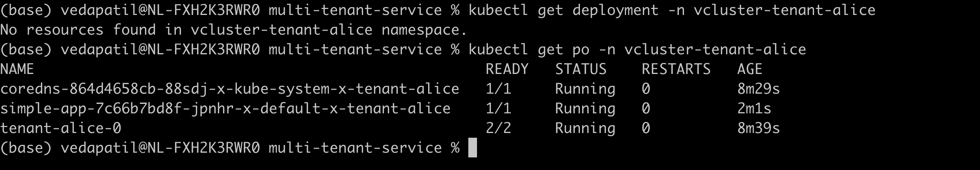Click the READY column header
The image size is (980, 170).
pyautogui.click(x=507, y=69)
